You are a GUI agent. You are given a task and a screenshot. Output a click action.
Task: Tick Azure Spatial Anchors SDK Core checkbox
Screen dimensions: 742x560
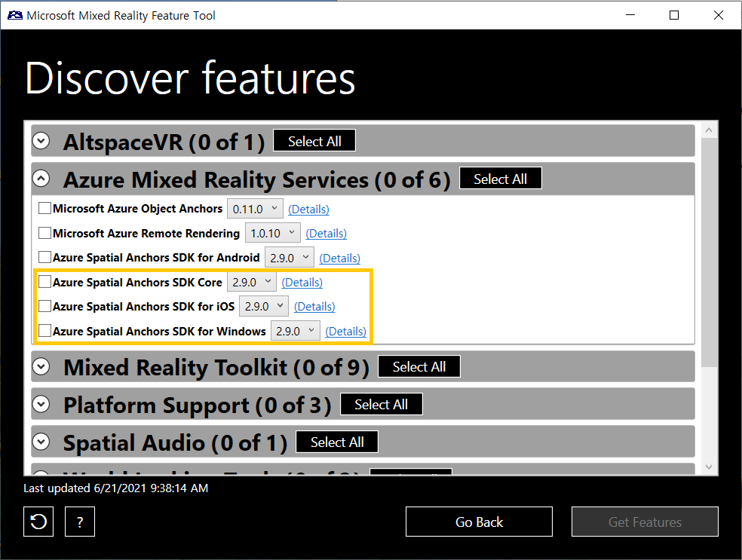tap(45, 282)
